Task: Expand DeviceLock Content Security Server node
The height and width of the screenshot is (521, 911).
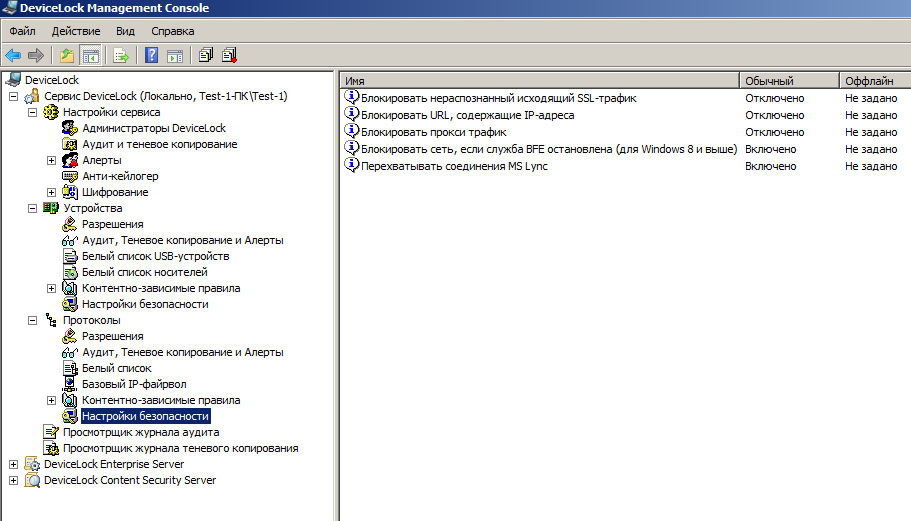Action: click(13, 480)
